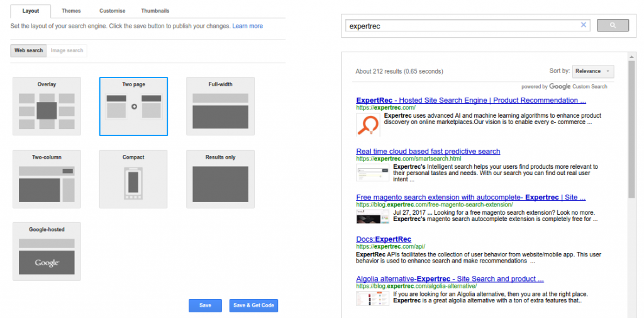This screenshot has width=644, height=318.
Task: Select the Google-hosted layout icon
Action: pos(47,251)
